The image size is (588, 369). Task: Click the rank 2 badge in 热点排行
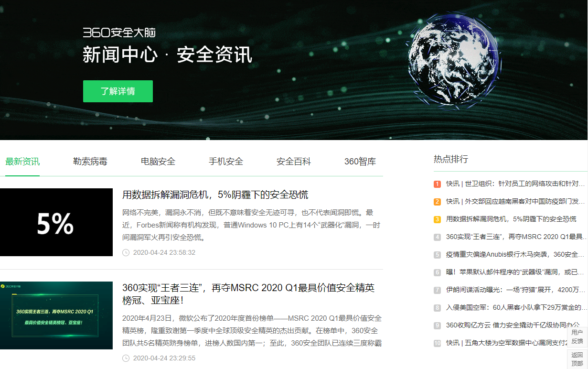(437, 202)
